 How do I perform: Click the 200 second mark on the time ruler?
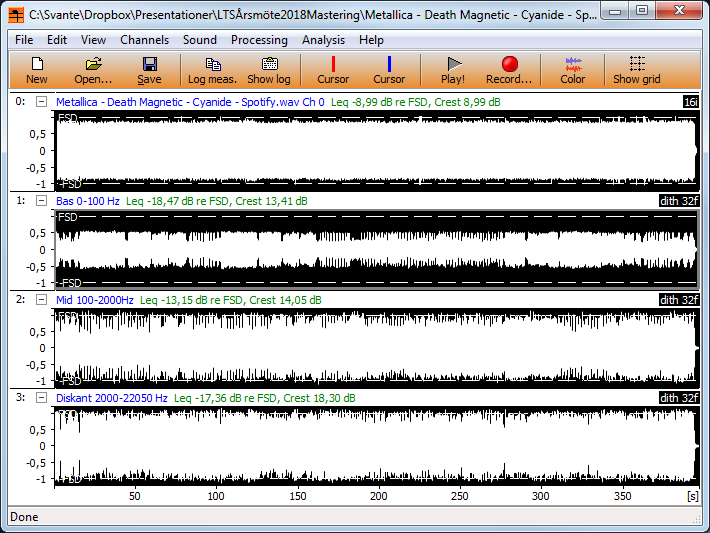coord(378,496)
